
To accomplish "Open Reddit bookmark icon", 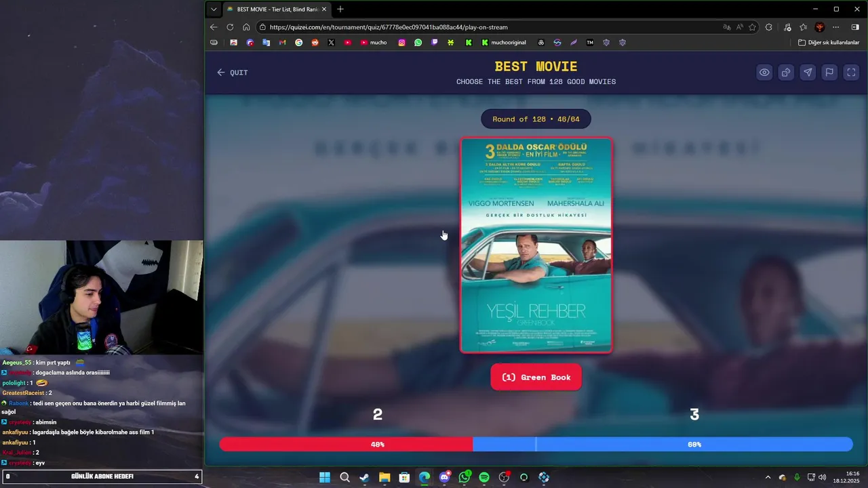I will pos(315,42).
